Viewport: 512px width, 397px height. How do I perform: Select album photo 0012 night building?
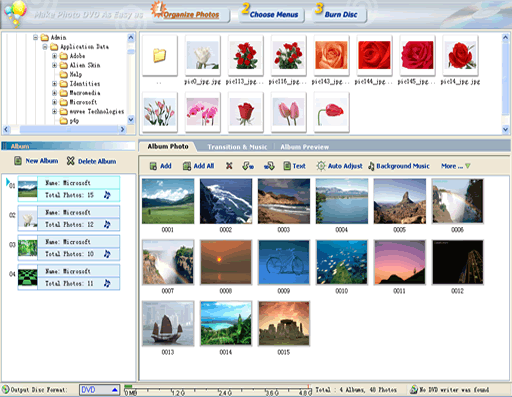[458, 262]
